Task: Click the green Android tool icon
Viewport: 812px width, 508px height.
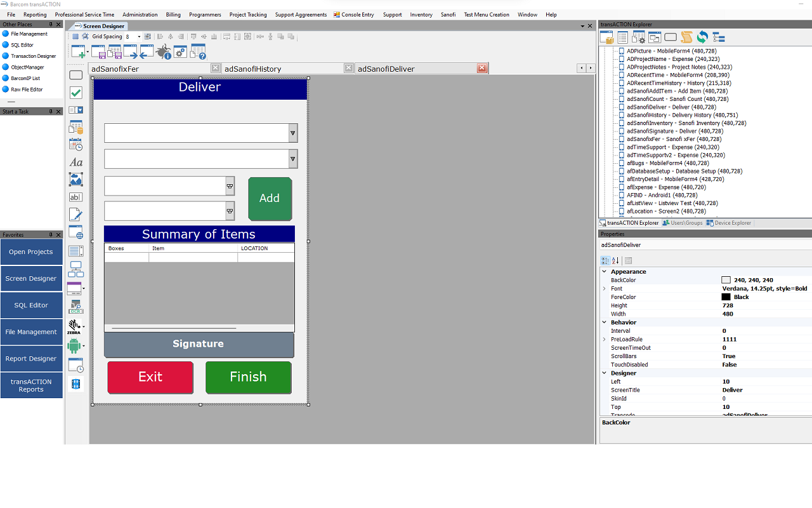Action: tap(74, 346)
